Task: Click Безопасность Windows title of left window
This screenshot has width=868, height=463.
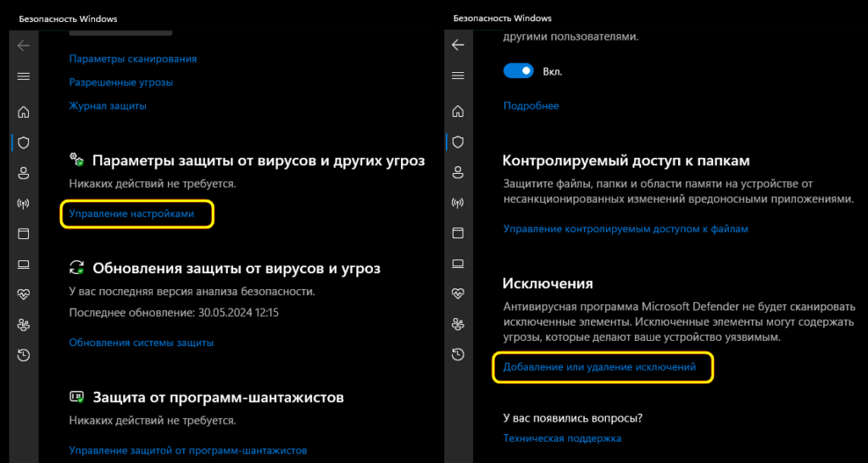Action: 68,19
